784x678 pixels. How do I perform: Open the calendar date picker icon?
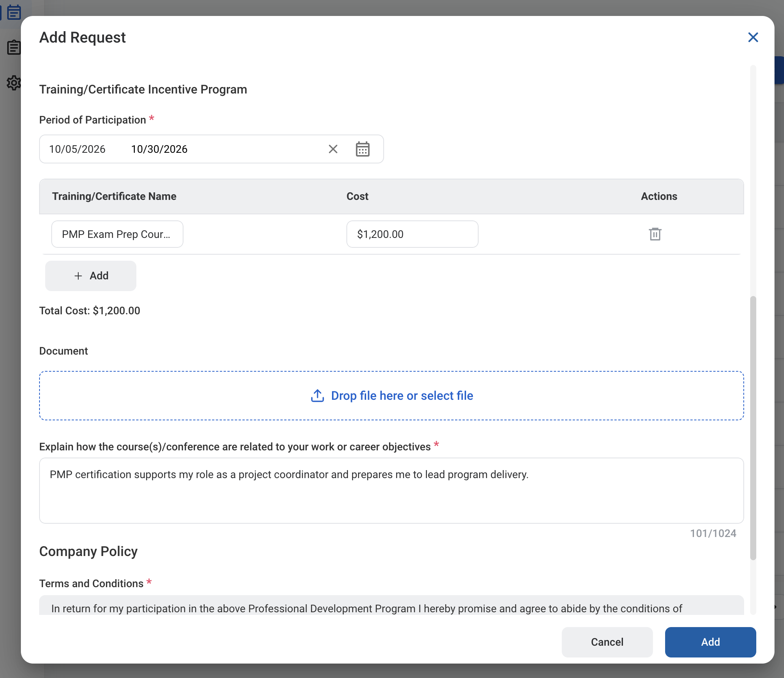pyautogui.click(x=362, y=149)
